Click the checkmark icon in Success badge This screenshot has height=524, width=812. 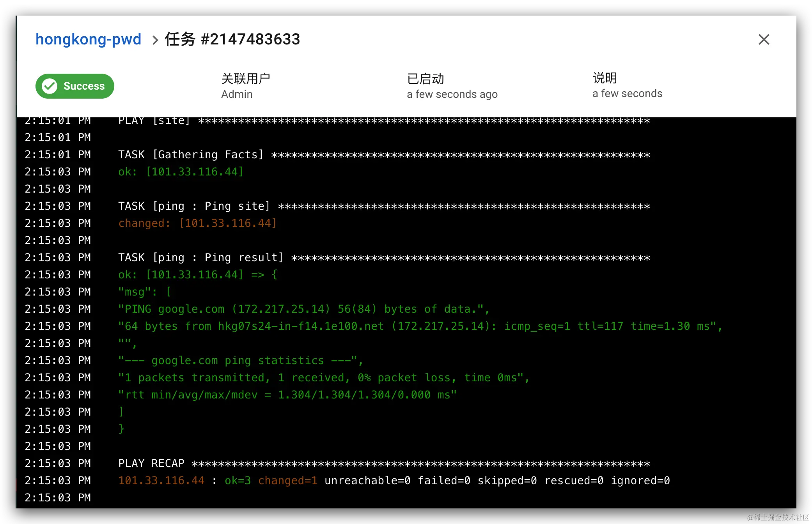(50, 86)
